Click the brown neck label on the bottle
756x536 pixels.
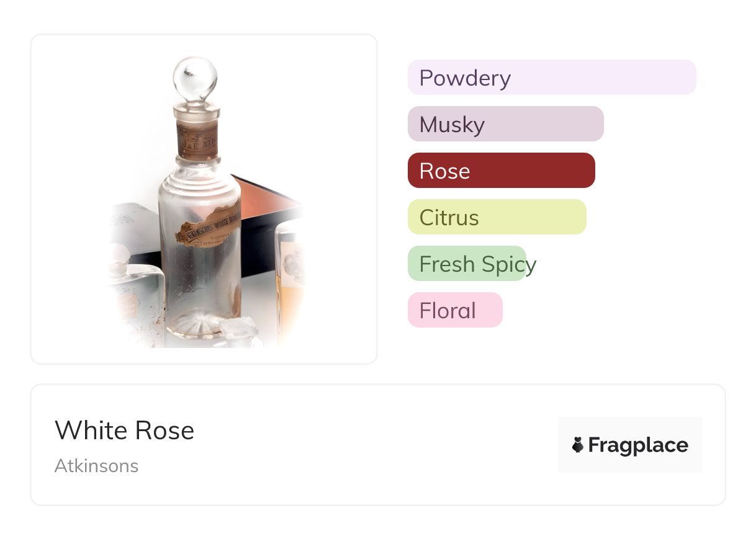pyautogui.click(x=197, y=139)
